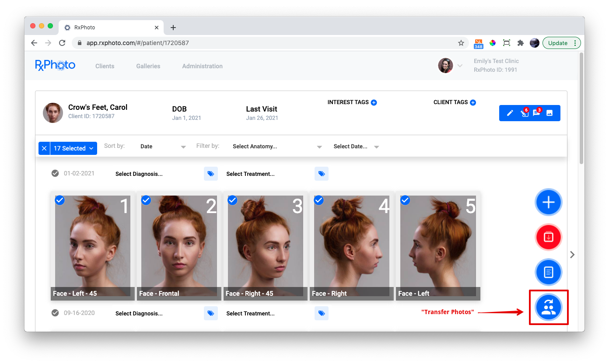
Task: Open the Administration menu
Action: pyautogui.click(x=203, y=66)
